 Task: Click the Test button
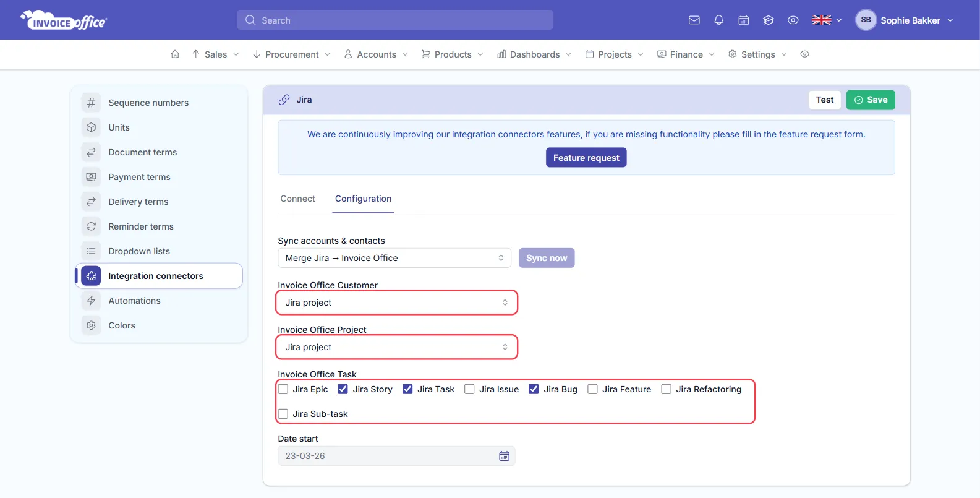coord(825,100)
